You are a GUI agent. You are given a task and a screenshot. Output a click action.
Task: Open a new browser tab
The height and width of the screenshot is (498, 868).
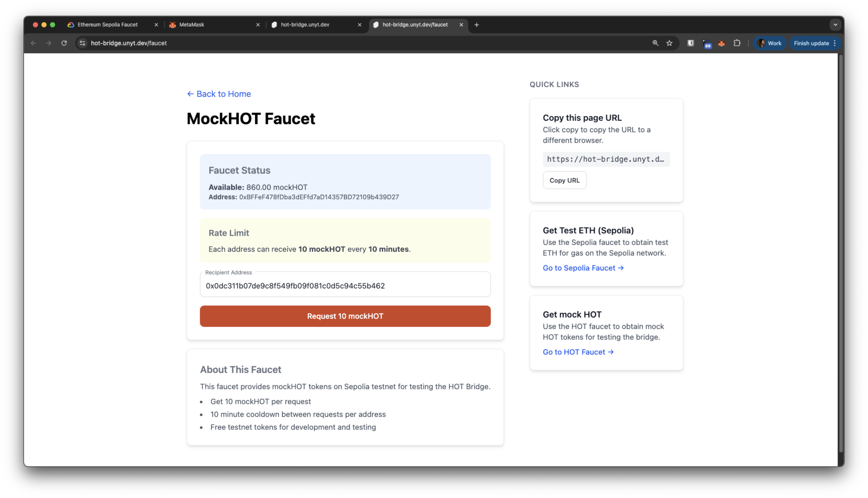click(477, 25)
